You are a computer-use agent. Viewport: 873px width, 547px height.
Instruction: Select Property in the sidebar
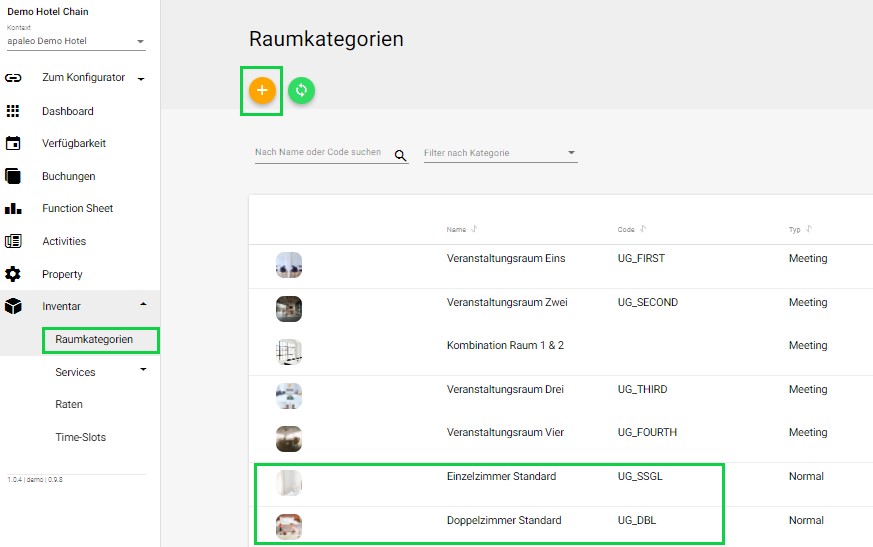(x=62, y=274)
